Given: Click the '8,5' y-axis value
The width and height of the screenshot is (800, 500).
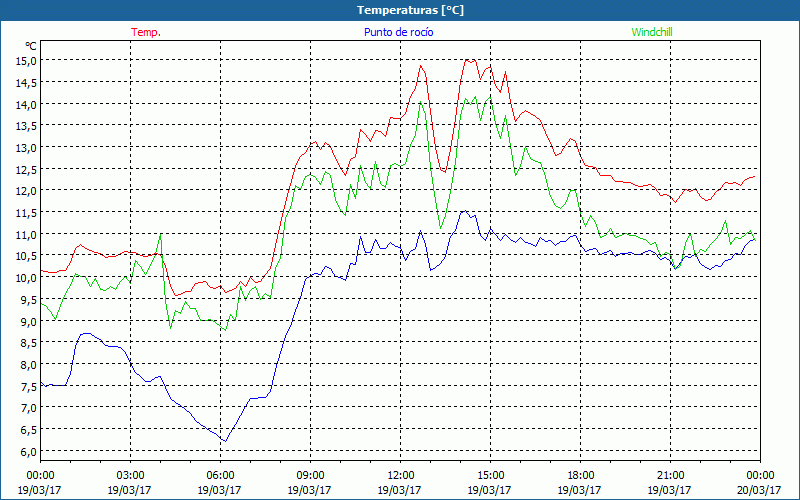Looking at the screenshot, I should click(x=29, y=343).
